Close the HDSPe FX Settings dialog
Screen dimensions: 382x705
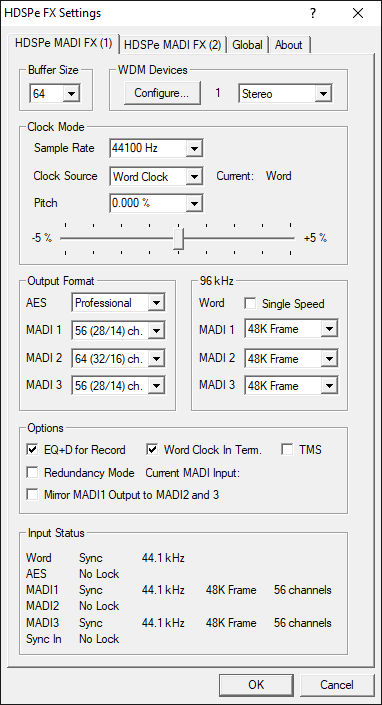coord(358,13)
